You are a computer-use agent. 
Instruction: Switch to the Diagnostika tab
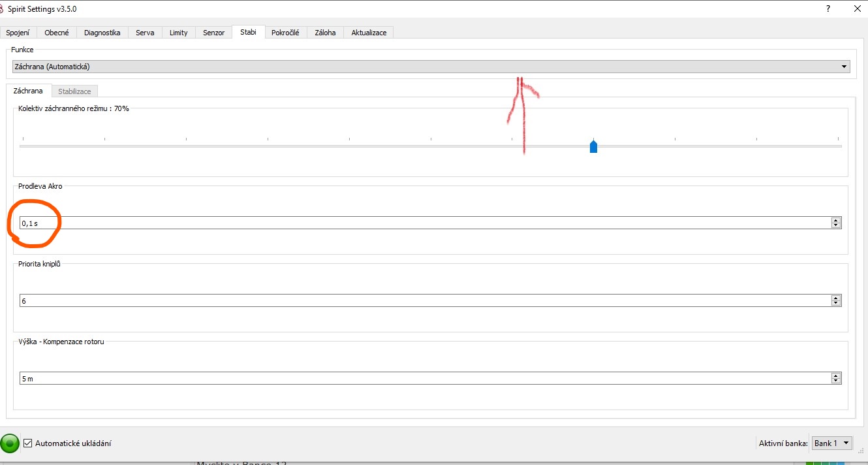[x=102, y=33]
